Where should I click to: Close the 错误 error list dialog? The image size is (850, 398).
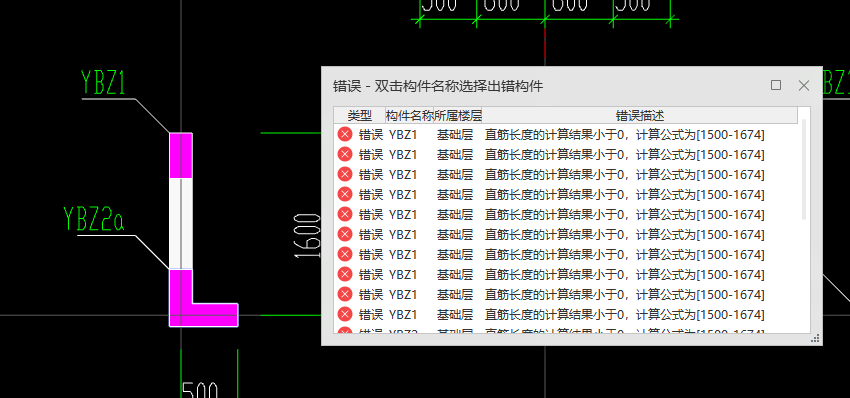[x=803, y=85]
